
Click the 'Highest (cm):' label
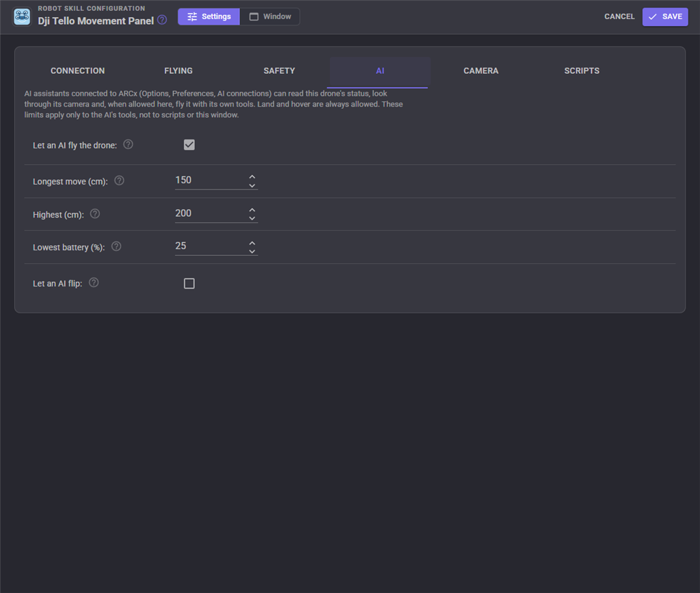pos(58,215)
